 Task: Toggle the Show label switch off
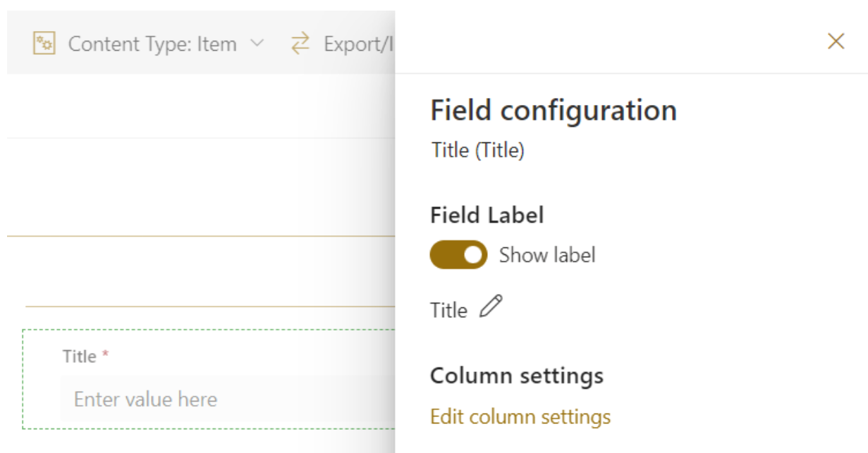click(458, 255)
